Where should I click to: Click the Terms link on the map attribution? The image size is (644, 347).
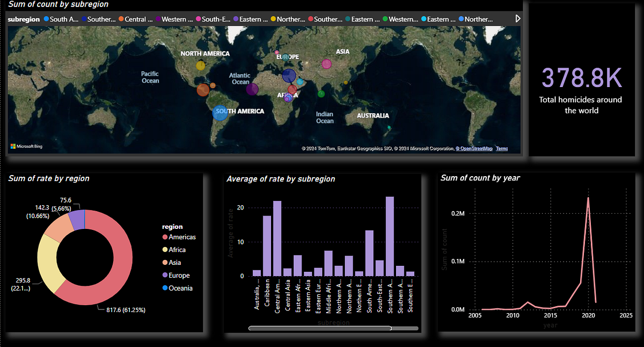(501, 148)
